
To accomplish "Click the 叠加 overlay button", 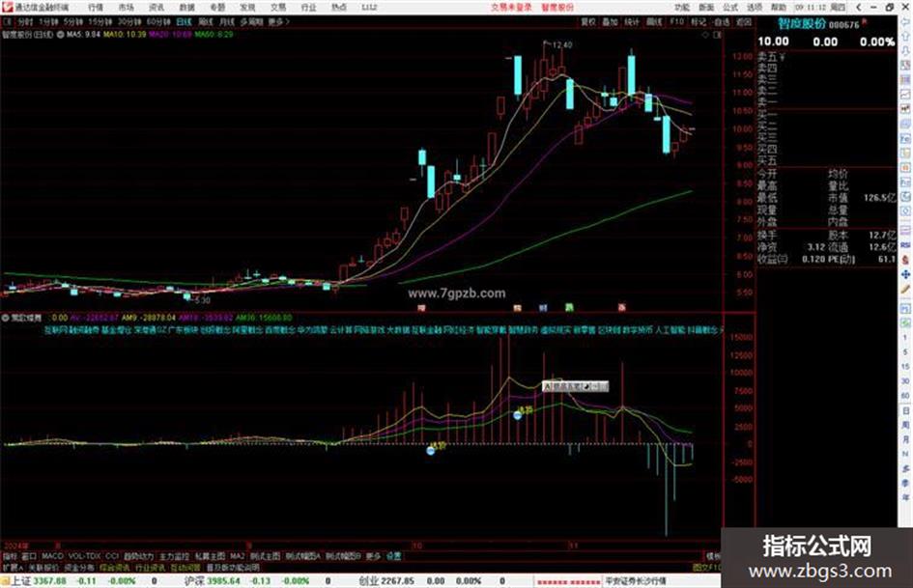I will pos(610,21).
